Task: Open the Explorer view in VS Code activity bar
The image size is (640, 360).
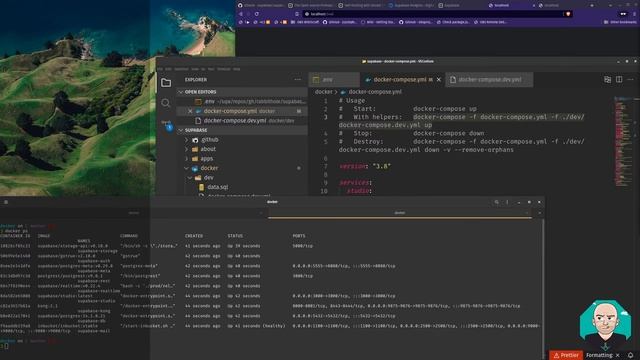Action: (166, 83)
